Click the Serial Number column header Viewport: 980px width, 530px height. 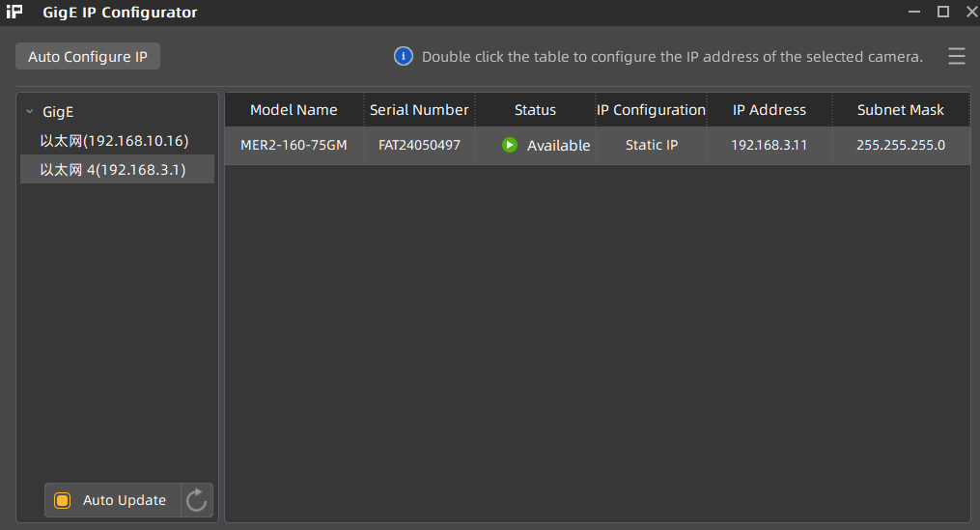(419, 110)
